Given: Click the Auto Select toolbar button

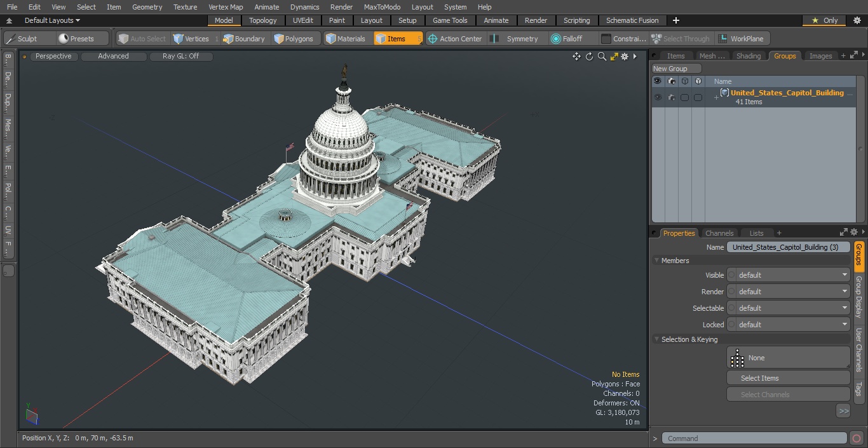Looking at the screenshot, I should coord(142,39).
